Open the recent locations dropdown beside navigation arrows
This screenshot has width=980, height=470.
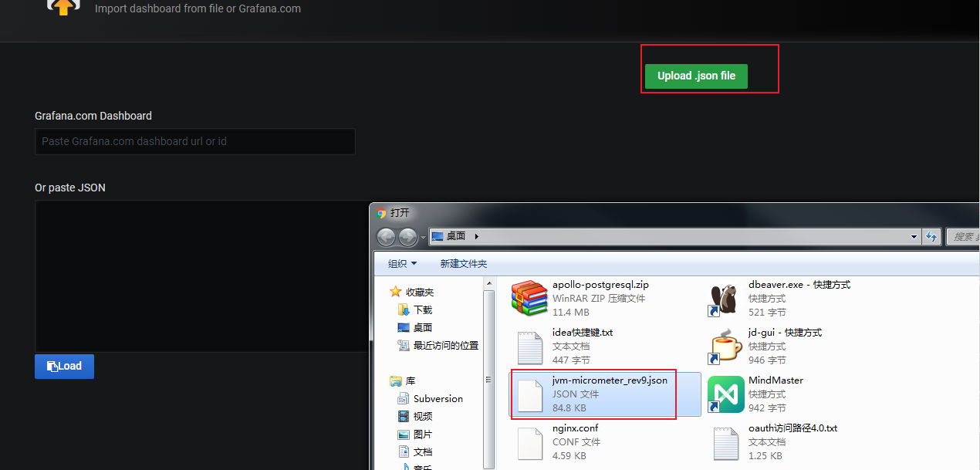423,237
